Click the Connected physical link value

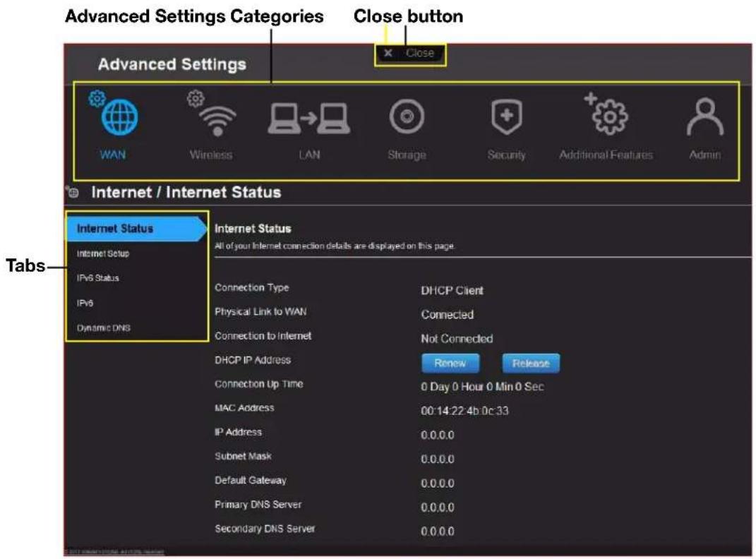tap(447, 315)
